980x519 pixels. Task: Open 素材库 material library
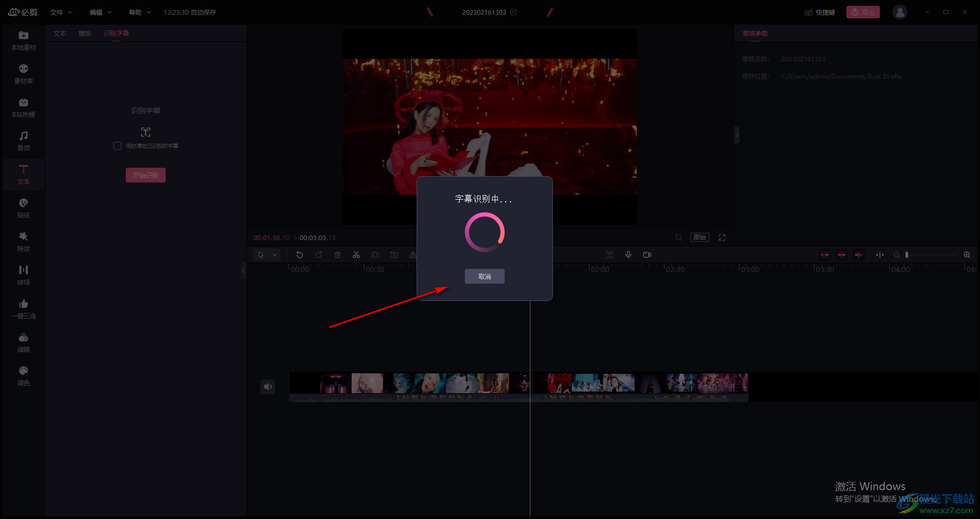24,74
